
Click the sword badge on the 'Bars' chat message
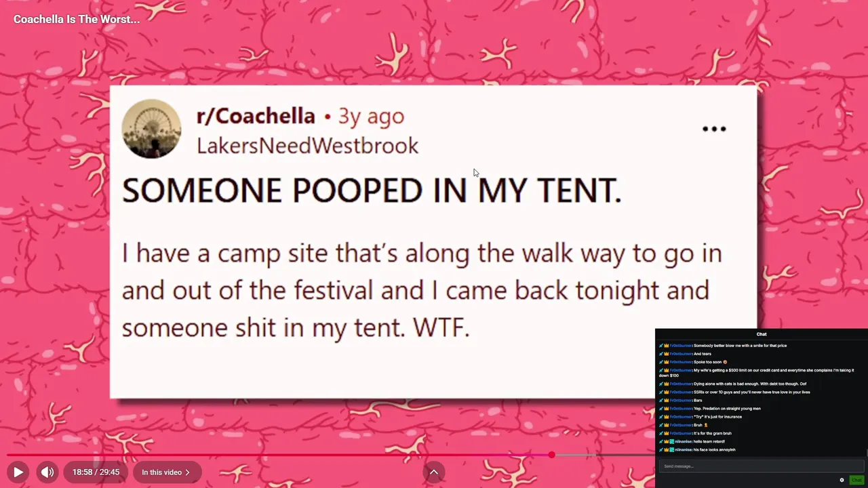(x=661, y=401)
